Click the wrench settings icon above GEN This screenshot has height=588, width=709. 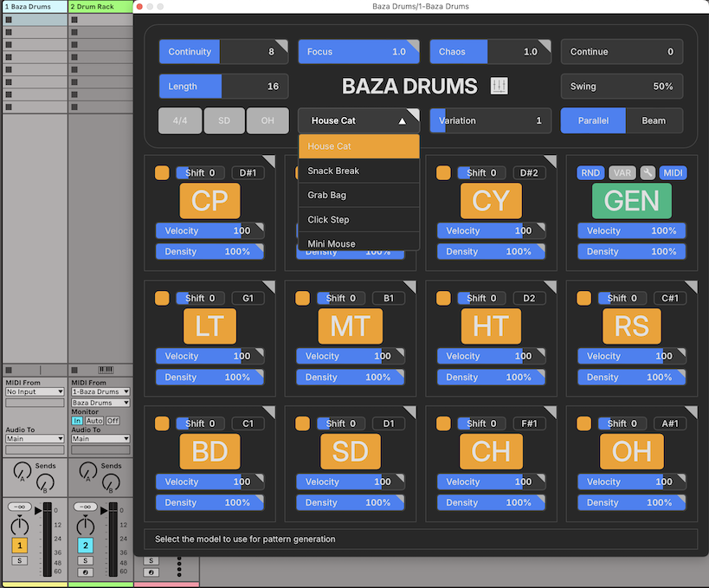point(647,172)
